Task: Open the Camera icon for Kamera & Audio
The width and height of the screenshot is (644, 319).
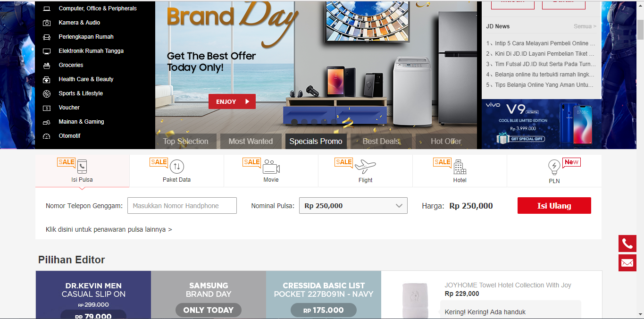Action: pos(47,23)
